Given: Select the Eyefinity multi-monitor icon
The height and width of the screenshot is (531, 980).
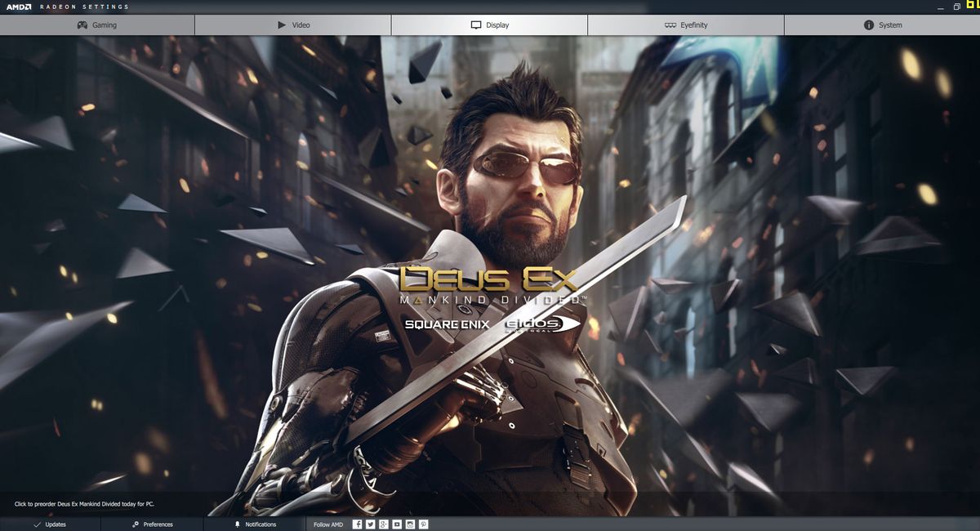Looking at the screenshot, I should [x=670, y=25].
